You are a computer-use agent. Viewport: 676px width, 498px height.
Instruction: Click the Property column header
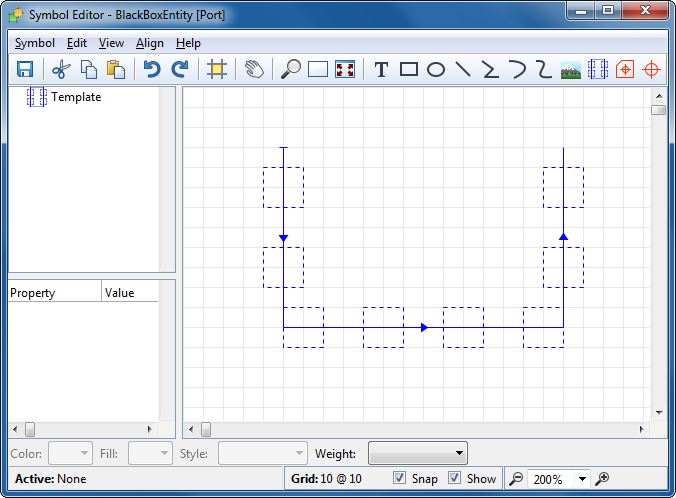[x=54, y=293]
